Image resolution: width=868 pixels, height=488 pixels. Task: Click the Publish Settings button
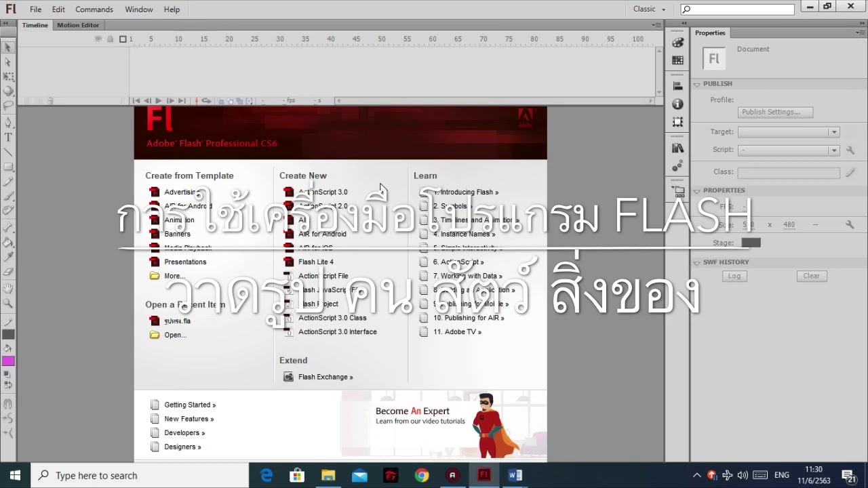tap(775, 112)
